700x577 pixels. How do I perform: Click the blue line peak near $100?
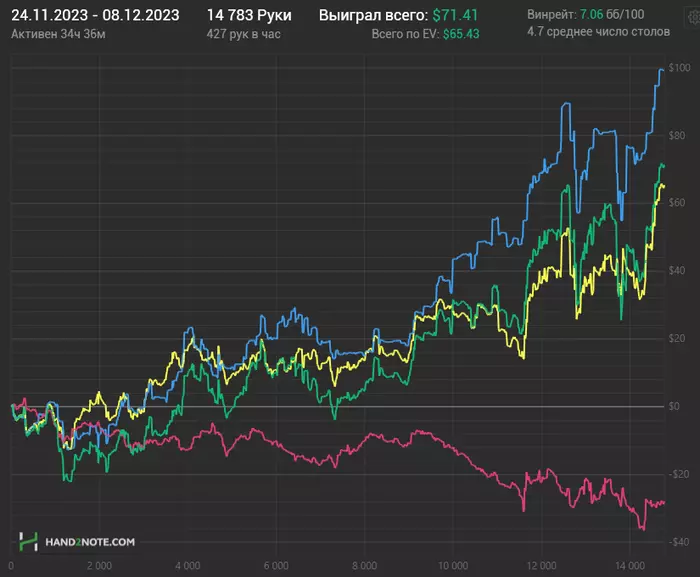[661, 70]
